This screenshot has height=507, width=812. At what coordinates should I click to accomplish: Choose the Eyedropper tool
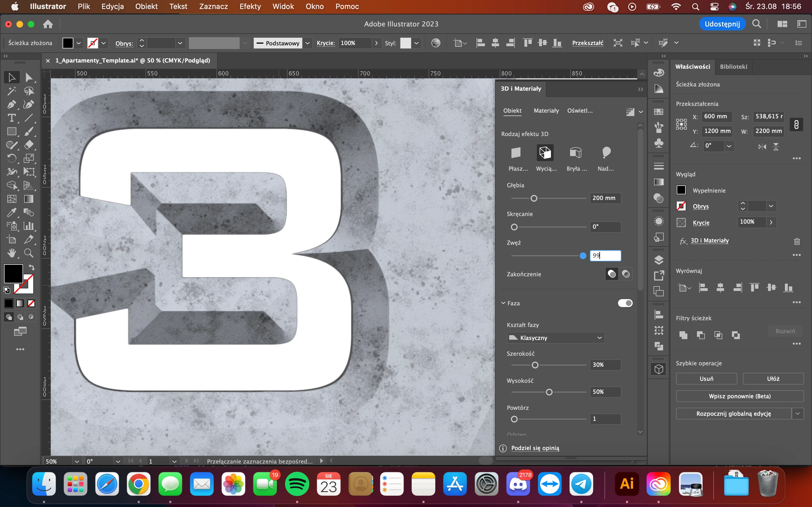[12, 212]
